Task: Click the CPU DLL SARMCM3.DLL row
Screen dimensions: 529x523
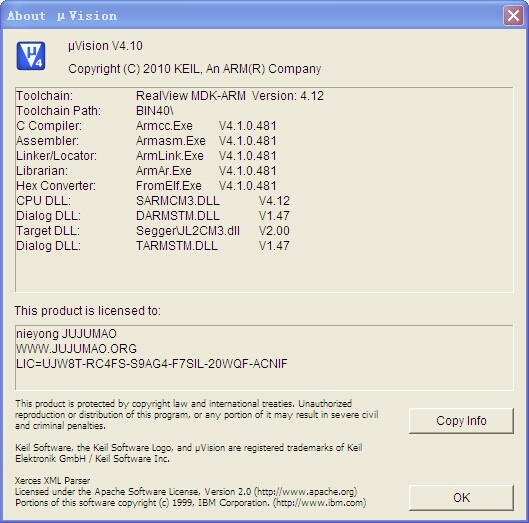Action: [153, 201]
